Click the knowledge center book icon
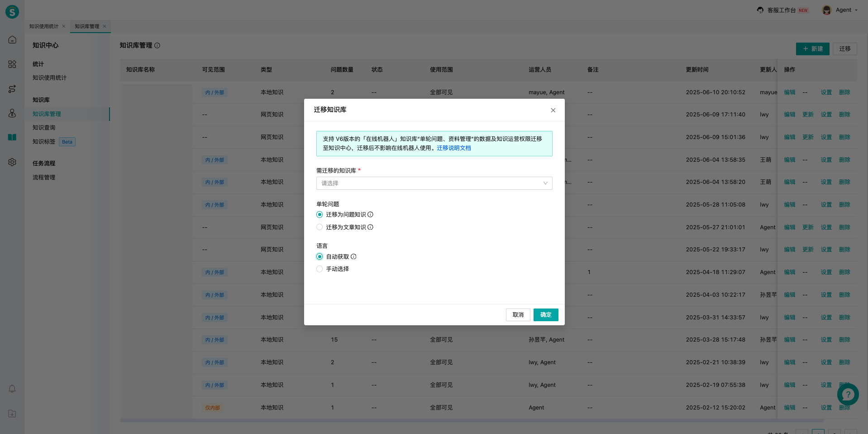 coord(12,137)
